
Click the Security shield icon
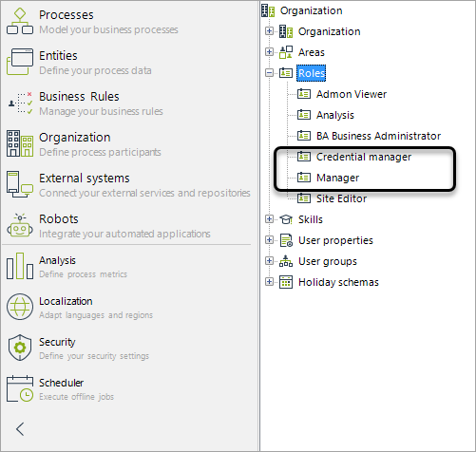click(20, 348)
